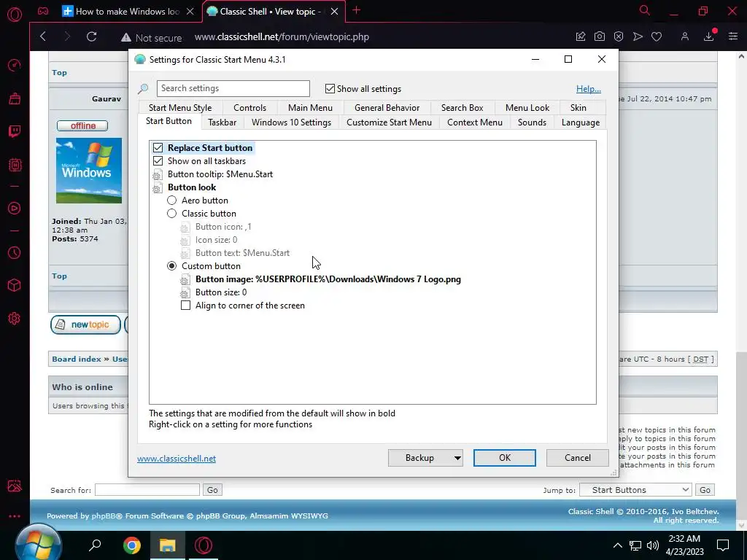
Task: Open Twitch icon in Opera sidebar
Action: click(x=15, y=131)
